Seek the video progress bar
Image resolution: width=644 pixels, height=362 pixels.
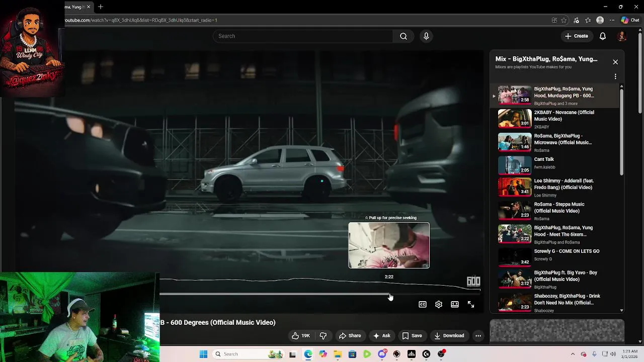pos(320,295)
